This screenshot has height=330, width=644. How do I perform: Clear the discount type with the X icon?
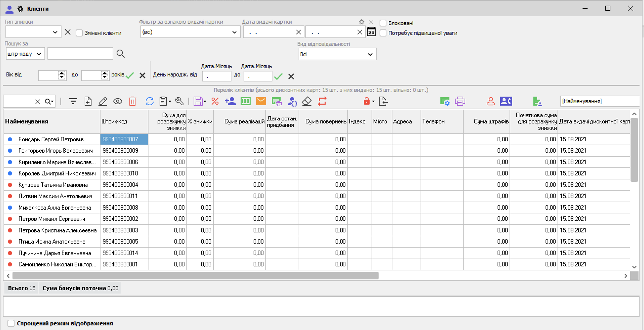[x=68, y=32]
